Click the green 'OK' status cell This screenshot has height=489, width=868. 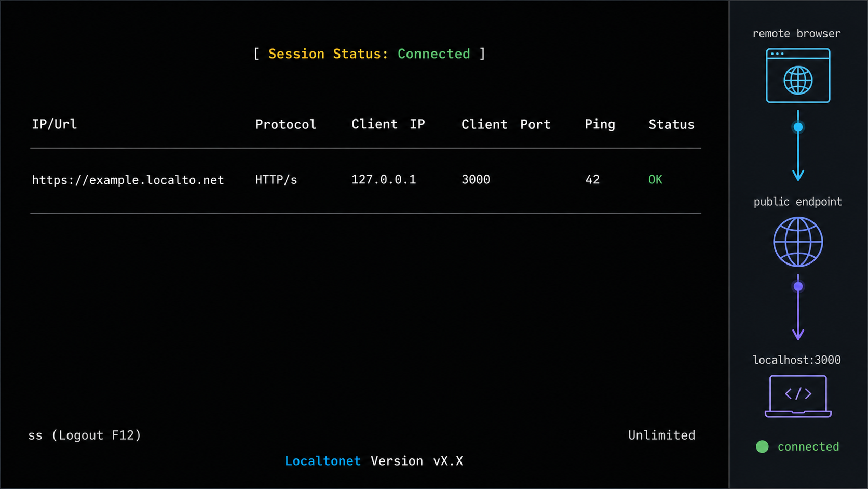coord(655,180)
